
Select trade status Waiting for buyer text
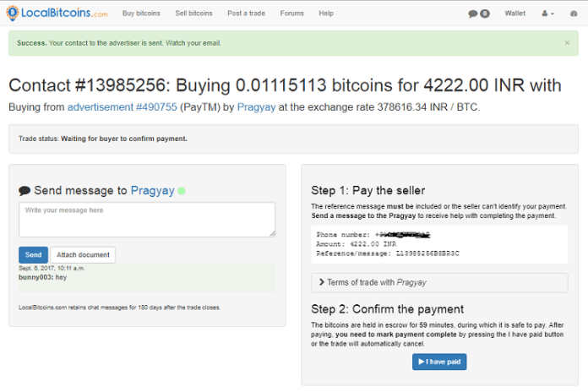(123, 139)
